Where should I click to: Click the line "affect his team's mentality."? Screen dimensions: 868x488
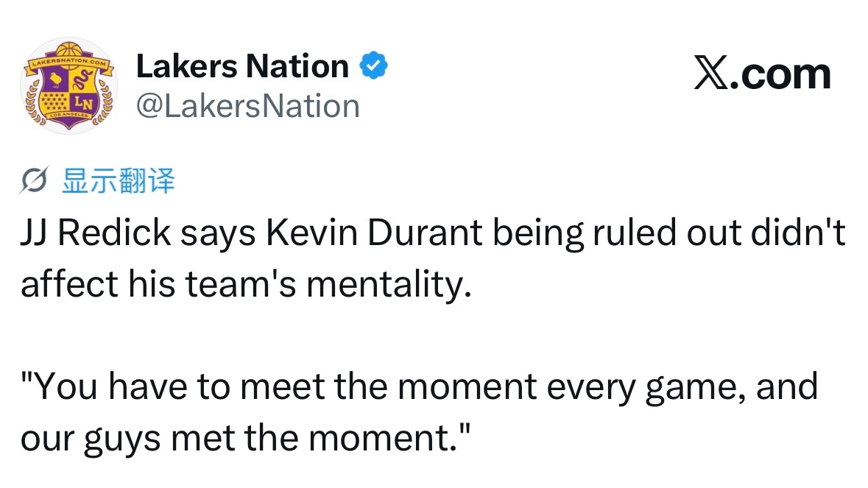point(245,283)
